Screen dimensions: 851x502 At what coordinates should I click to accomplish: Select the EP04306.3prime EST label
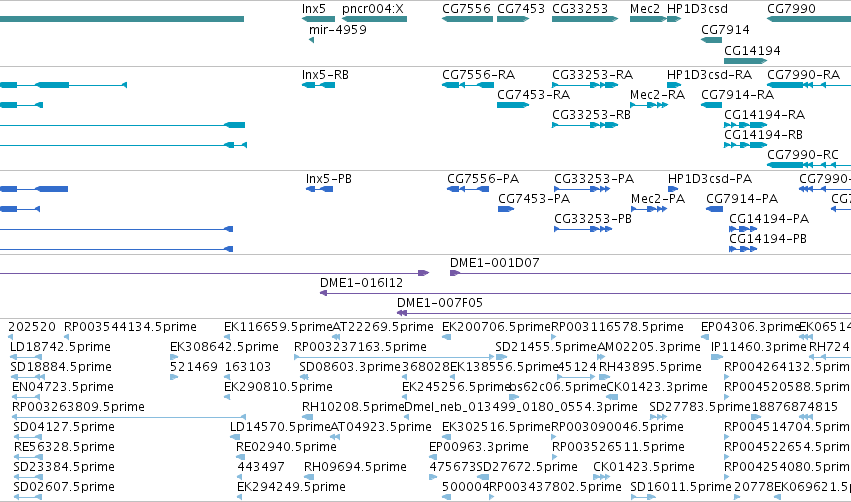[751, 327]
